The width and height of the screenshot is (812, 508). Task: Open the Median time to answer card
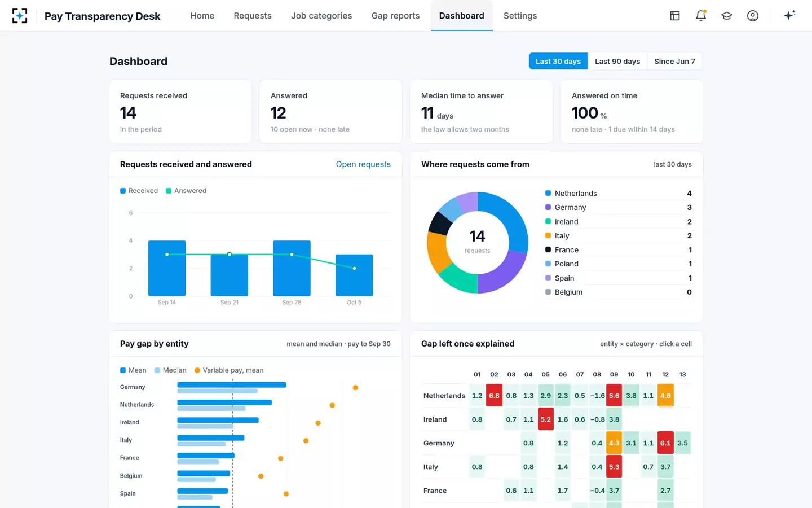pyautogui.click(x=481, y=112)
